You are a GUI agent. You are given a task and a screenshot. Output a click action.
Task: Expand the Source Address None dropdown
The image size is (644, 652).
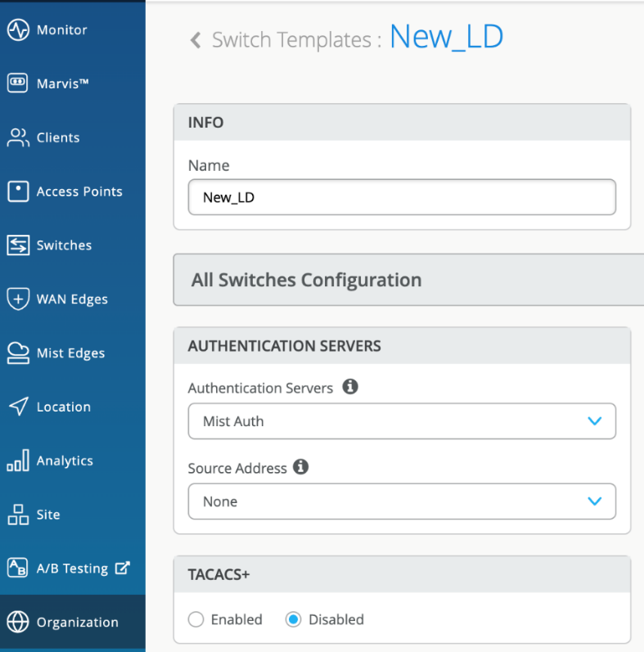coord(402,501)
